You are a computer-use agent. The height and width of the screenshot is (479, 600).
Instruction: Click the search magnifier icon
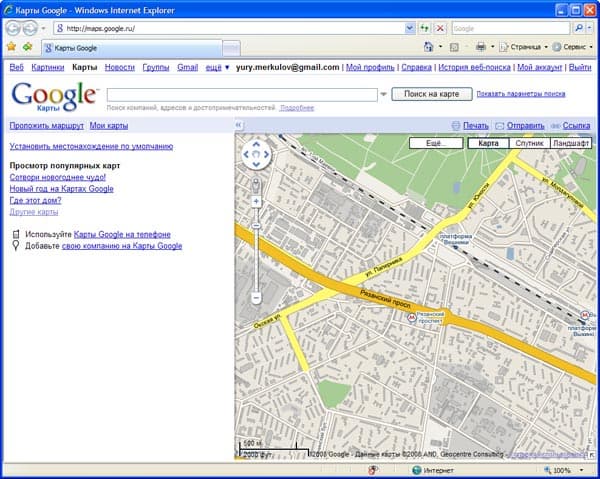[x=579, y=28]
